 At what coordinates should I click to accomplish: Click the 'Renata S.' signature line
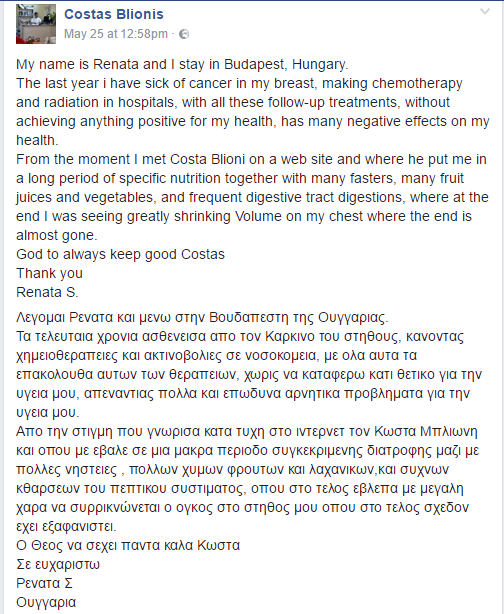47,292
